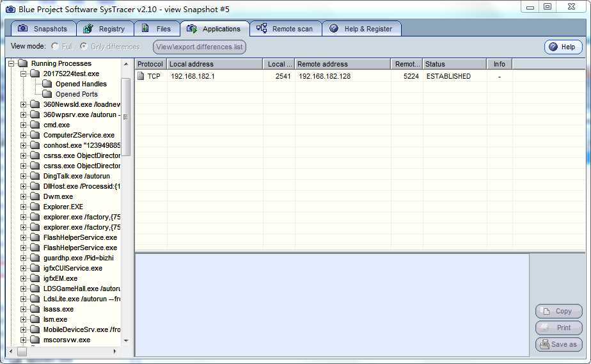591x364 pixels.
Task: Click the TCP connection row icon
Action: (141, 76)
